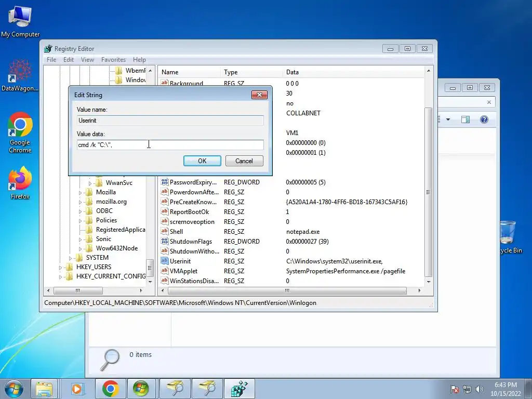Sort values by Name column header

coord(189,72)
